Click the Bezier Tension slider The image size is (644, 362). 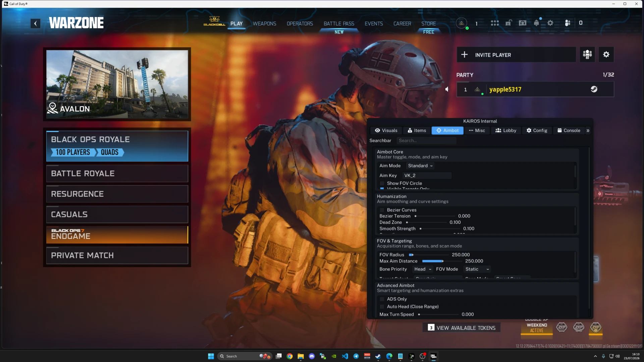[x=435, y=216]
